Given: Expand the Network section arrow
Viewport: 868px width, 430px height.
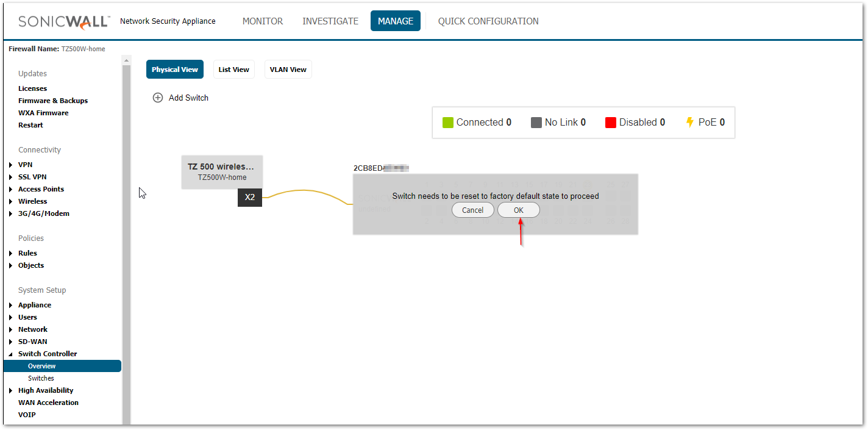Looking at the screenshot, I should click(11, 329).
